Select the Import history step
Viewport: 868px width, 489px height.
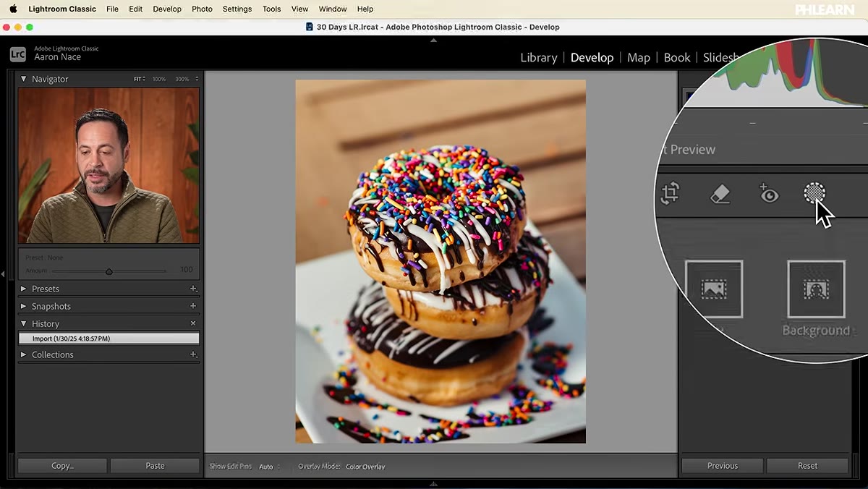(x=109, y=339)
